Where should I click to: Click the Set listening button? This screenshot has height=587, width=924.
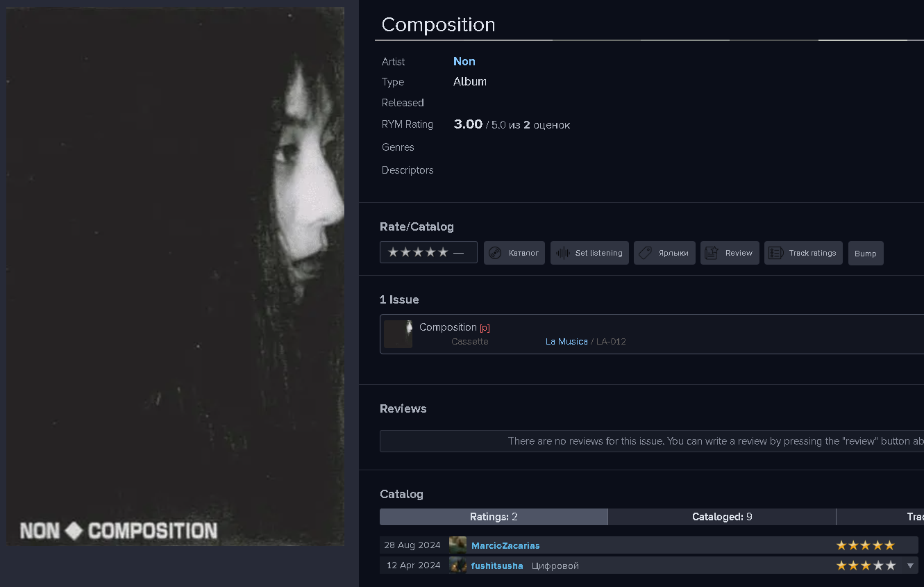(589, 253)
